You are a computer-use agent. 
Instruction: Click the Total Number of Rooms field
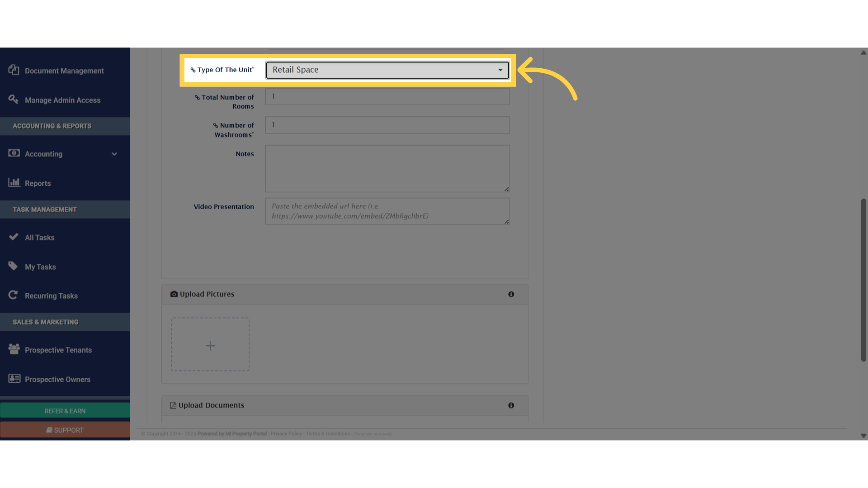click(x=387, y=97)
